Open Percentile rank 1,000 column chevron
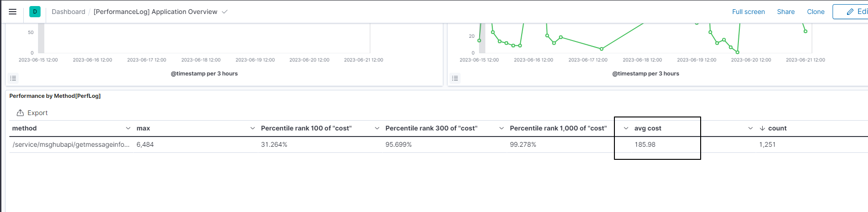 coord(626,128)
